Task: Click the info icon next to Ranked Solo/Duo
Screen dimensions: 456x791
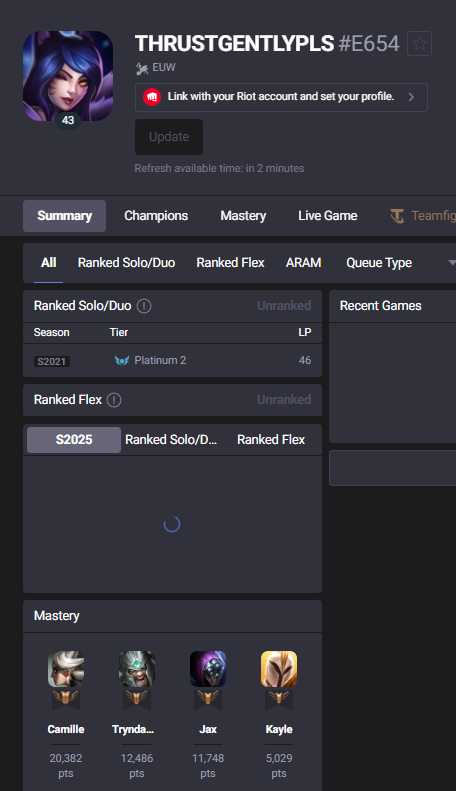Action: click(144, 306)
